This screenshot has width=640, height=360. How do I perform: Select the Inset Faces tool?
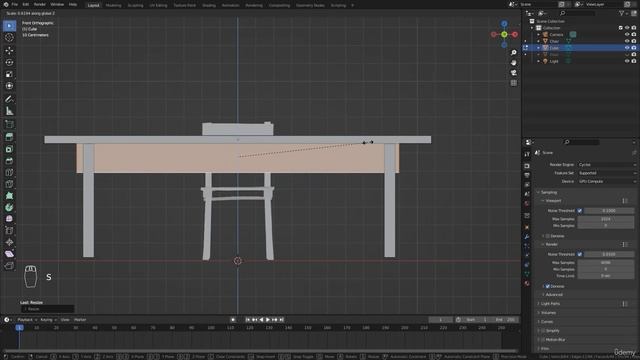coord(9,149)
